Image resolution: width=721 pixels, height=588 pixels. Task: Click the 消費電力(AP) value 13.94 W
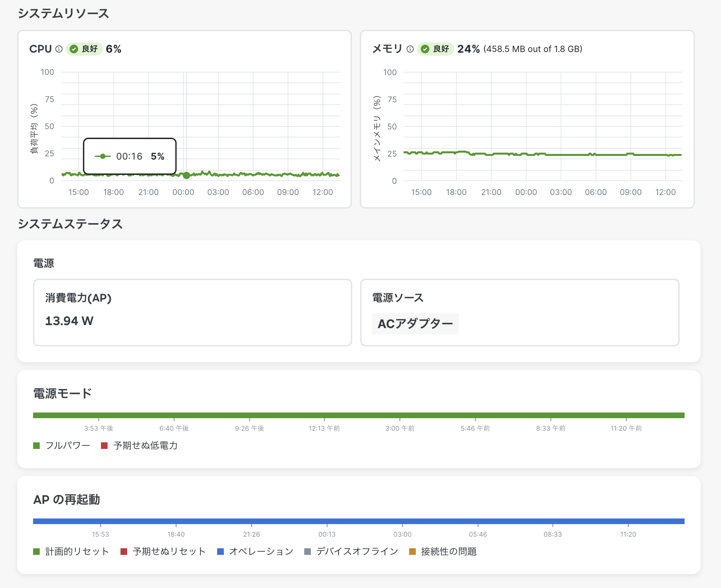(x=69, y=321)
